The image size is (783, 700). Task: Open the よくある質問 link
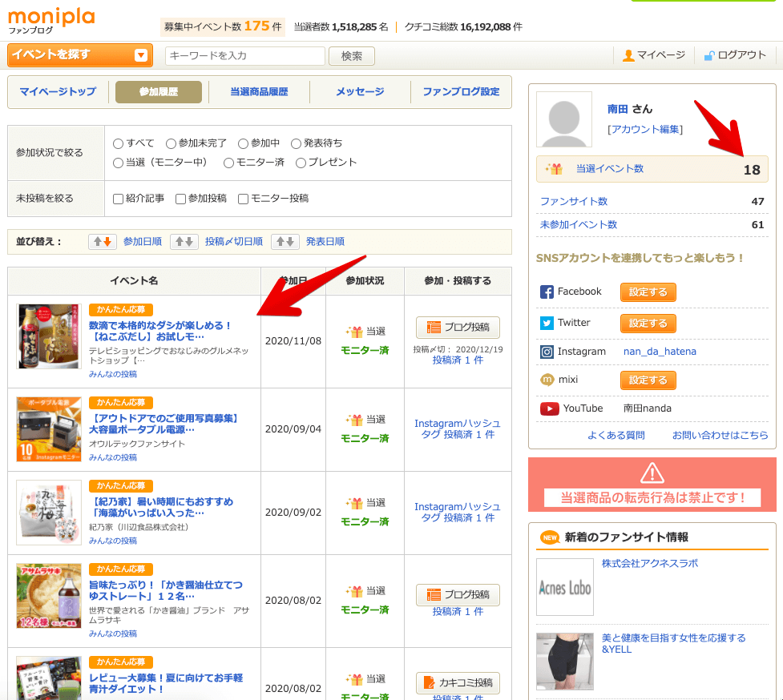coord(616,435)
